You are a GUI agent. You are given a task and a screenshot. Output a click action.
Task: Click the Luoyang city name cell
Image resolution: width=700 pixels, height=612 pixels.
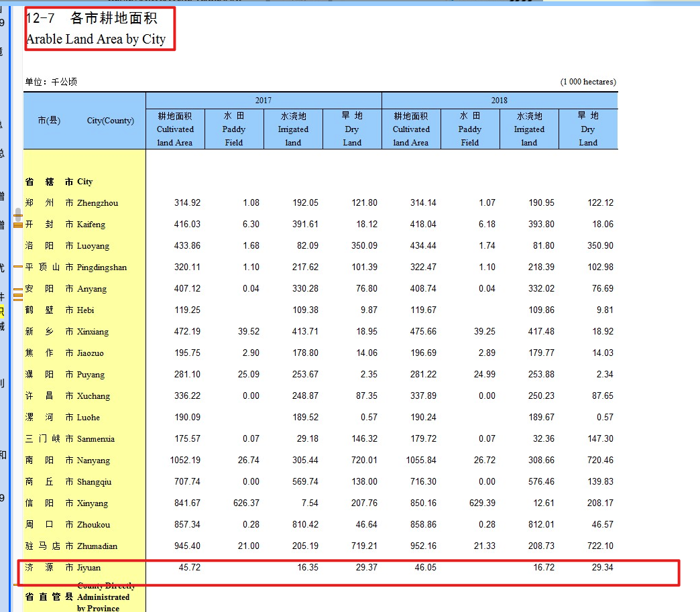93,246
